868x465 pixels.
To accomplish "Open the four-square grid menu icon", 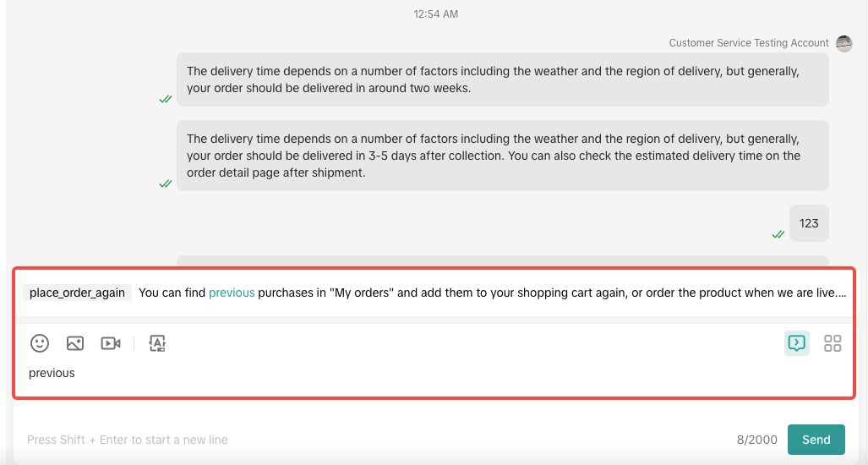I will (x=833, y=342).
